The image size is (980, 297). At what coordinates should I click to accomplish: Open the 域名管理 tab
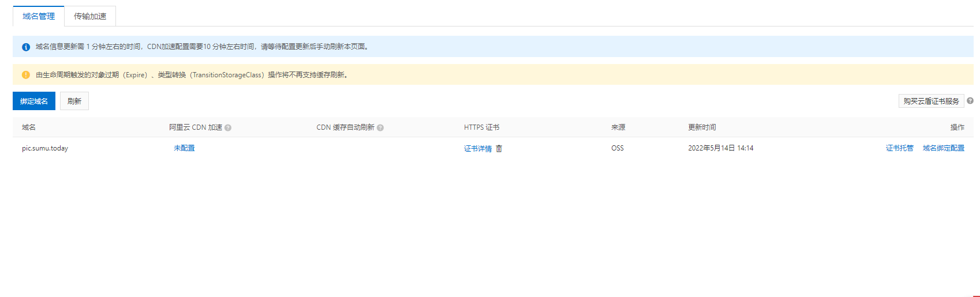coord(39,16)
